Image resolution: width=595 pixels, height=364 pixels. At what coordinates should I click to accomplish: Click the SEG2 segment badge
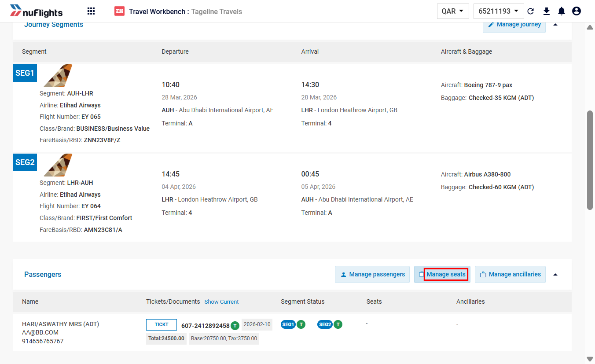coord(25,162)
